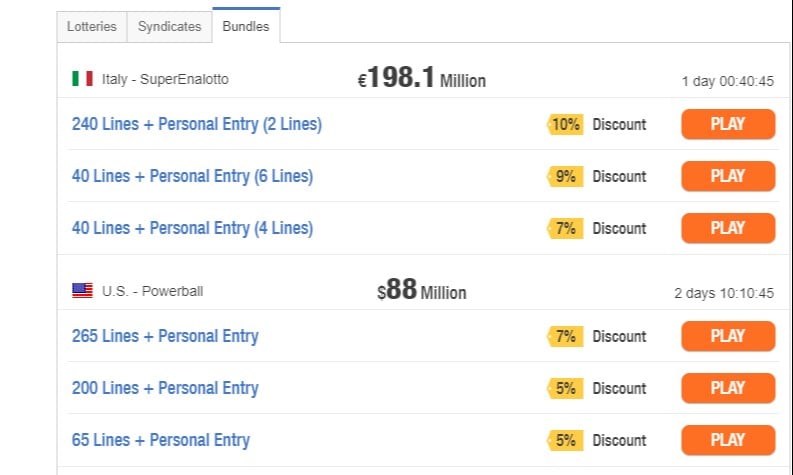This screenshot has width=793, height=475.
Task: Click the 5% tag on the 200 Lines row
Action: click(565, 388)
